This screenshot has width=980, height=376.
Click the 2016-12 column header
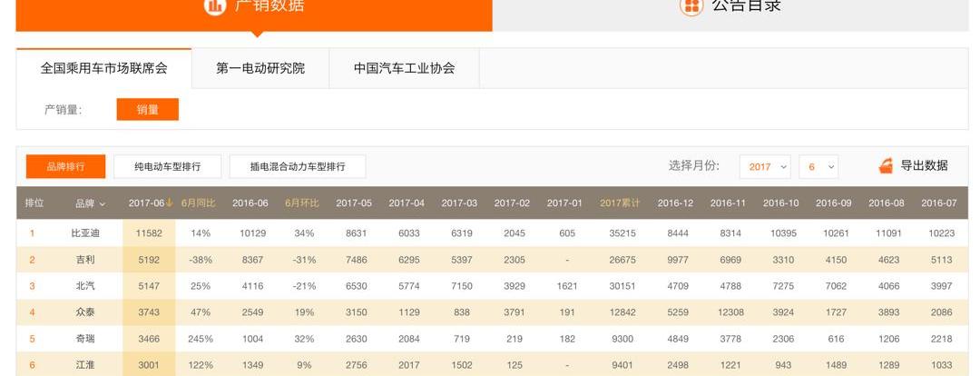coord(676,203)
